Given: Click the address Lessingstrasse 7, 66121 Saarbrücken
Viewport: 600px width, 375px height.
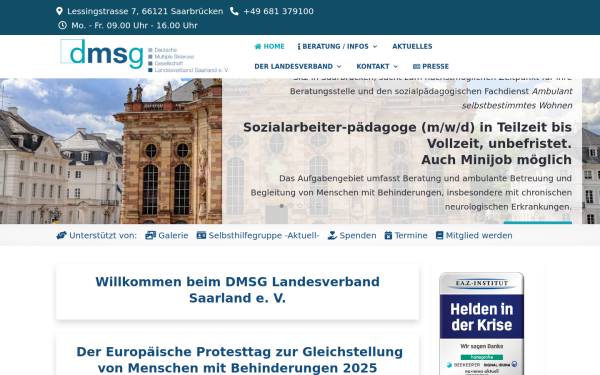Looking at the screenshot, I should point(145,11).
